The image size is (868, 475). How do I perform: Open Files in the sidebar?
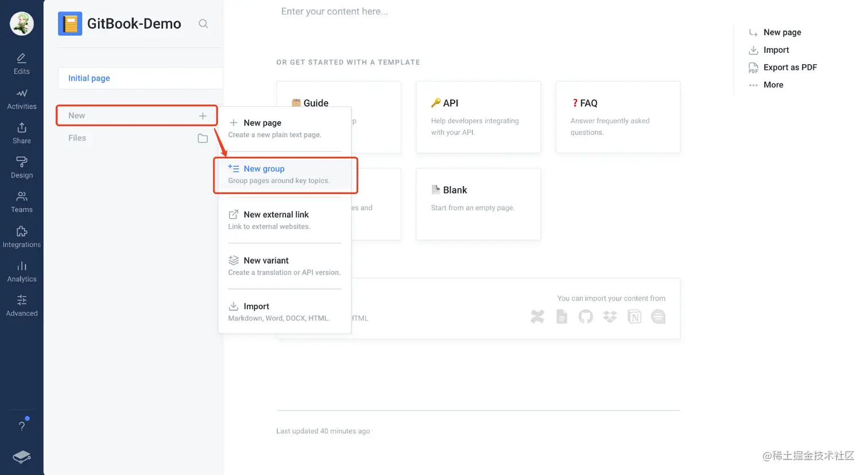(137, 138)
